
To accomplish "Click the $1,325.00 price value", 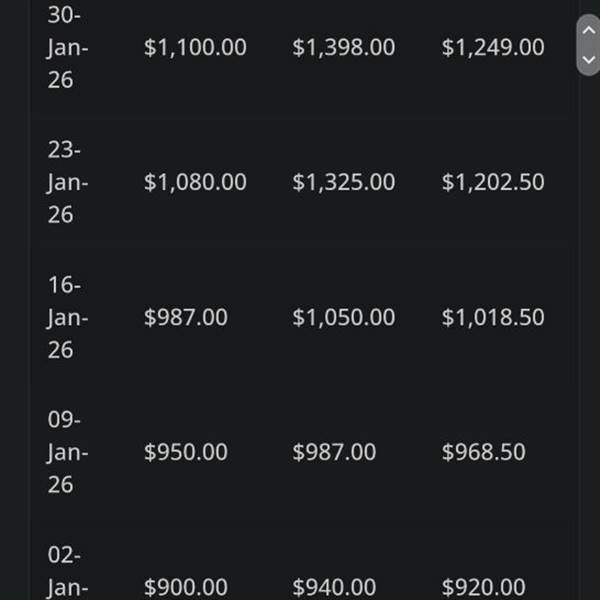I will pyautogui.click(x=343, y=182).
